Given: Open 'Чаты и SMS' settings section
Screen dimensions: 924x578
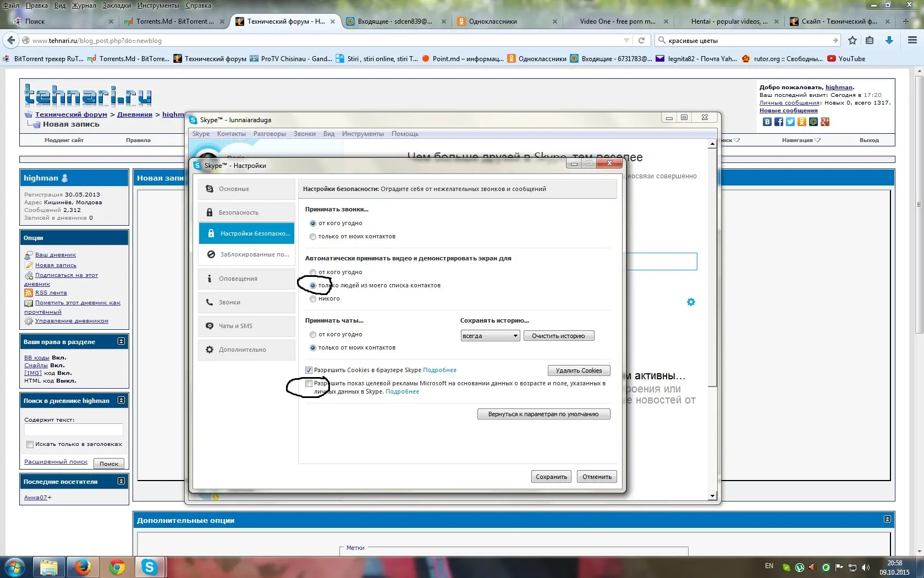Looking at the screenshot, I should pos(246,326).
